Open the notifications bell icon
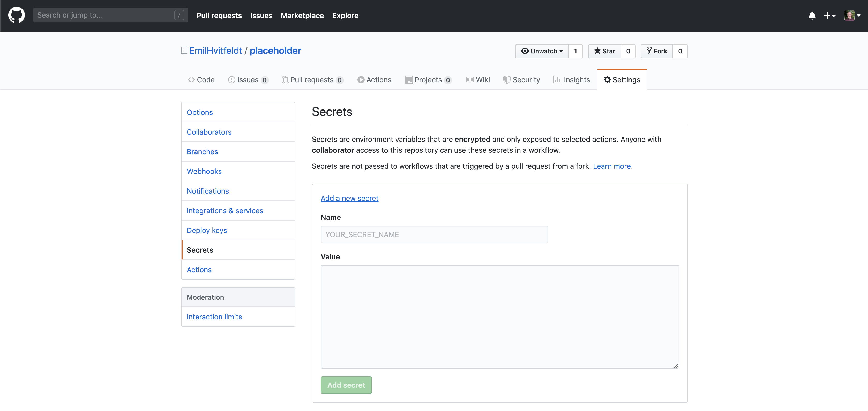The width and height of the screenshot is (868, 411). point(812,16)
